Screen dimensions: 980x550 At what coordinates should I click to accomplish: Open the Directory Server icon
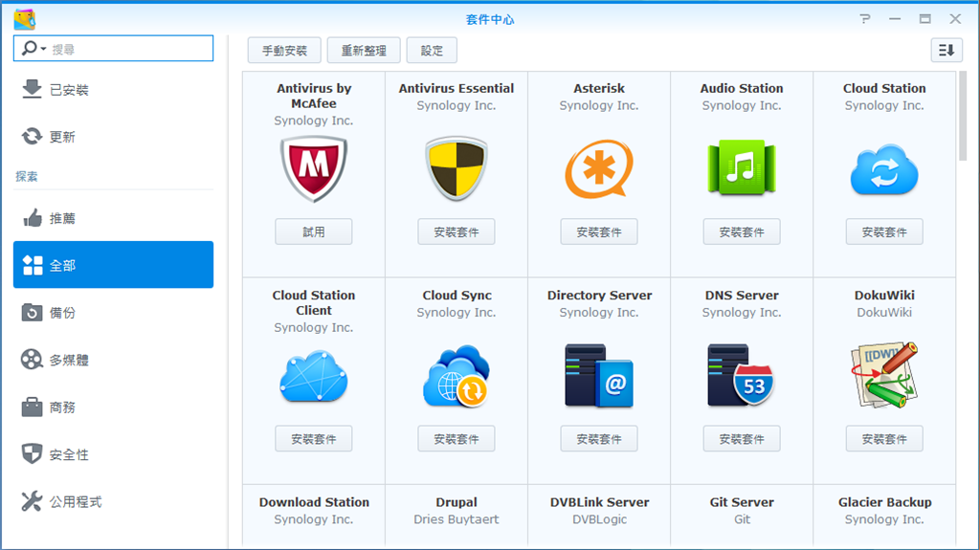[599, 376]
